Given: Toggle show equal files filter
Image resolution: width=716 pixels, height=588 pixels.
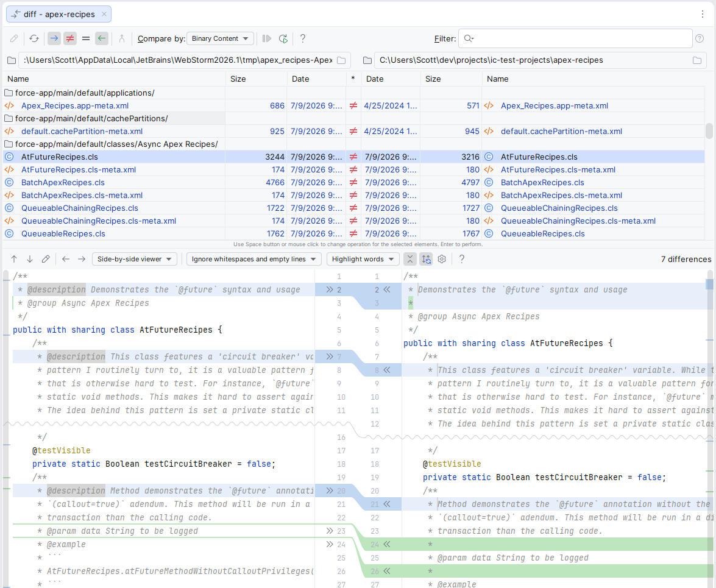Looking at the screenshot, I should [86, 39].
